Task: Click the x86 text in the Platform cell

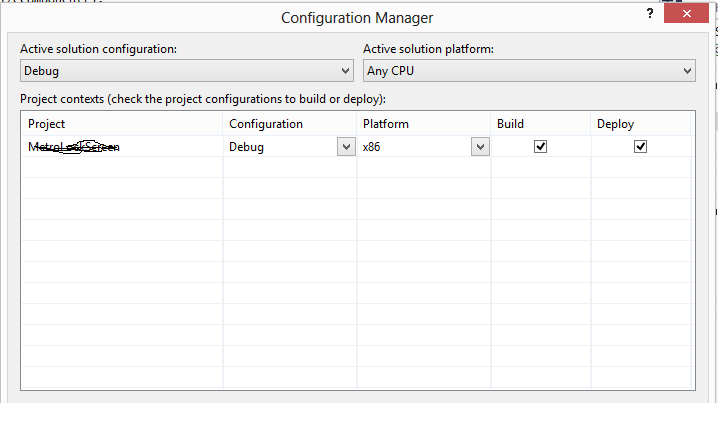Action: 373,146
